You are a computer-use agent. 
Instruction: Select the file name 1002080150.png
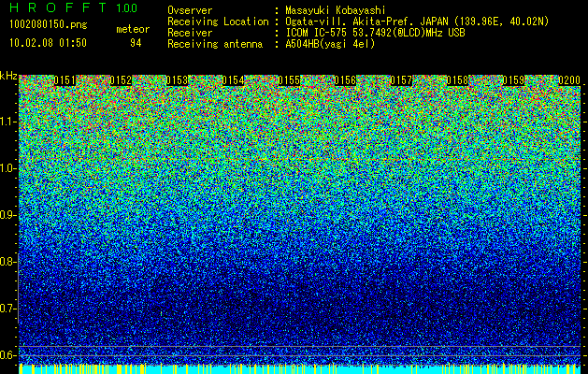[49, 24]
